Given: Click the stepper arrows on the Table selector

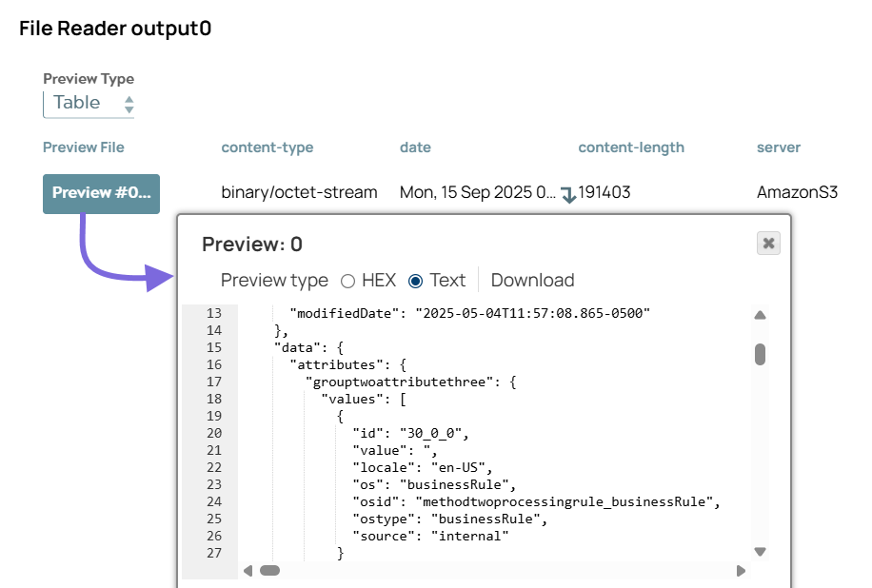Looking at the screenshot, I should (x=130, y=102).
